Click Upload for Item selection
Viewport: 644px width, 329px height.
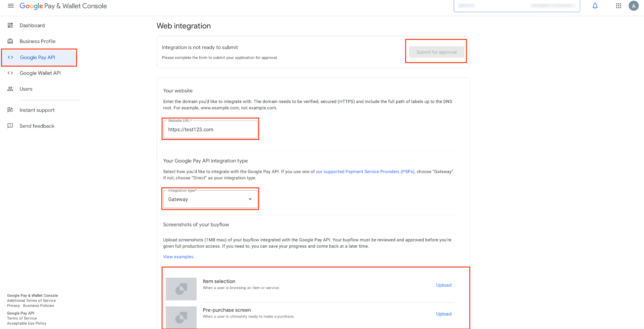[444, 285]
